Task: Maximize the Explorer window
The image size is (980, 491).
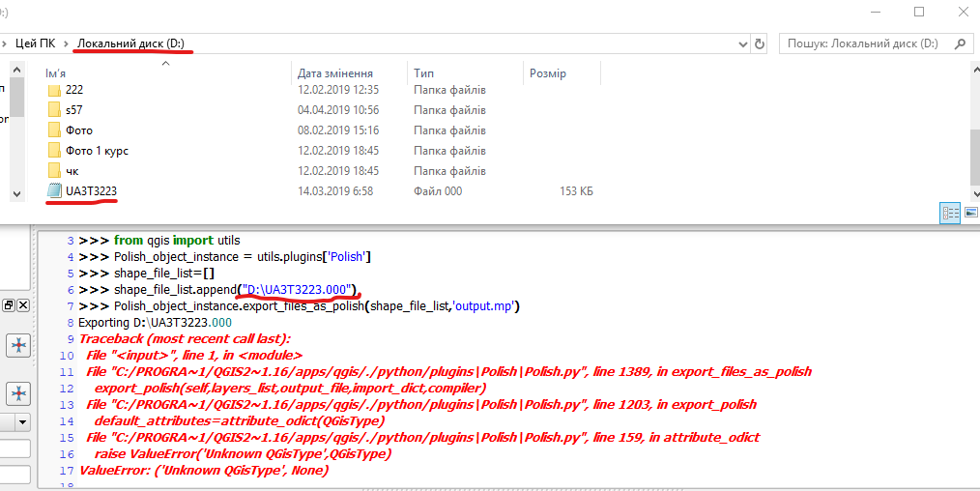Action: pos(919,12)
